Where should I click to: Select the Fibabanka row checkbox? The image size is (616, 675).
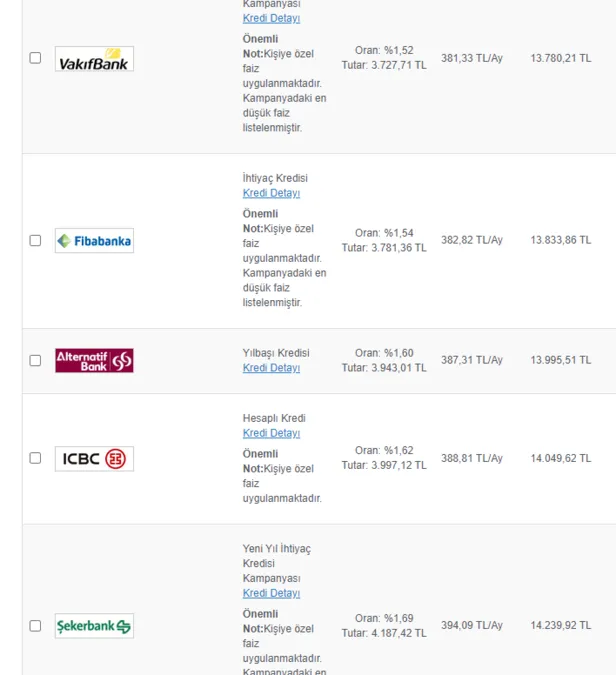click(x=35, y=241)
